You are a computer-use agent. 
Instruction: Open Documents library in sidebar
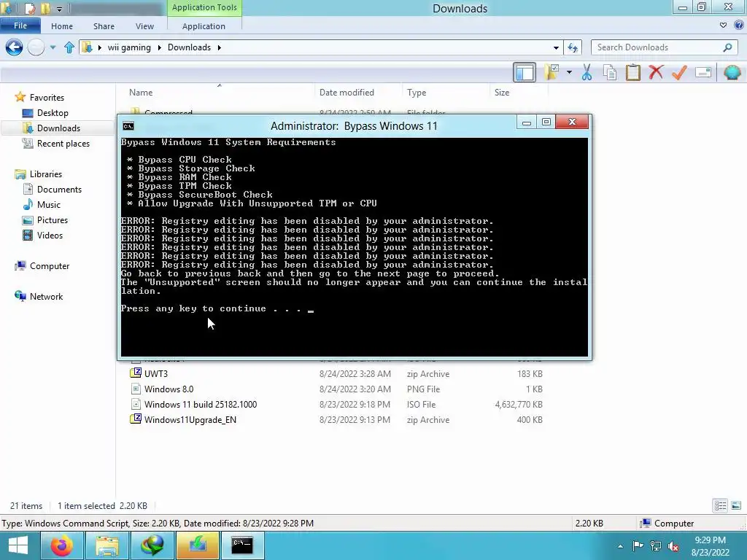[59, 189]
